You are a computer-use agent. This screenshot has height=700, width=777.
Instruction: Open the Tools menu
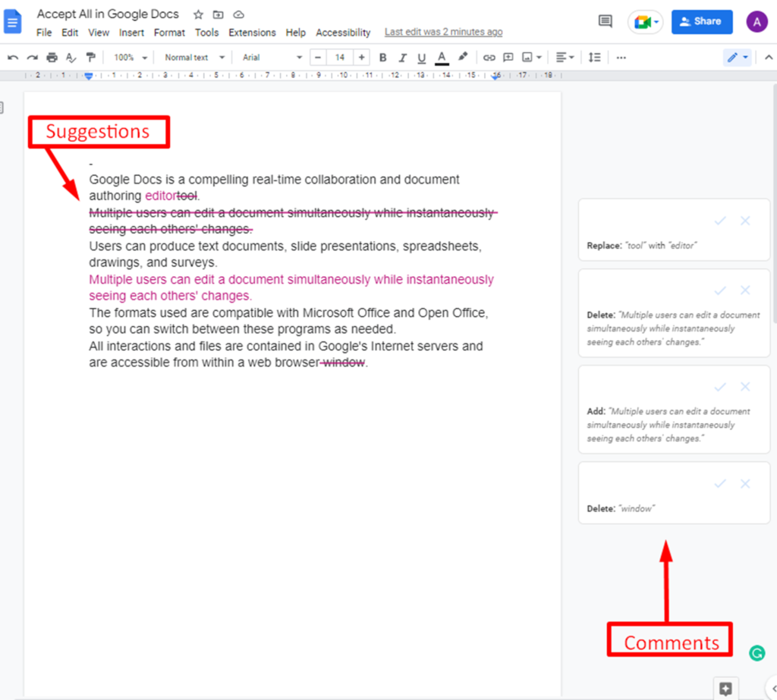click(206, 33)
